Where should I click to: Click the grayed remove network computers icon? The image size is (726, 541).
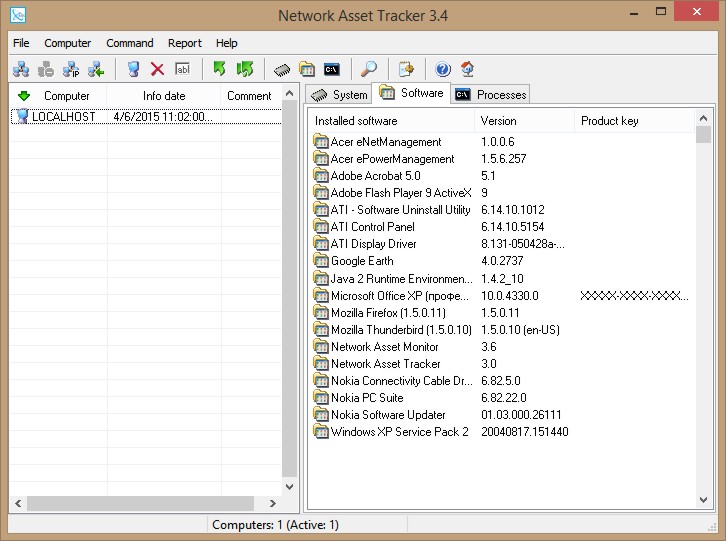46,69
